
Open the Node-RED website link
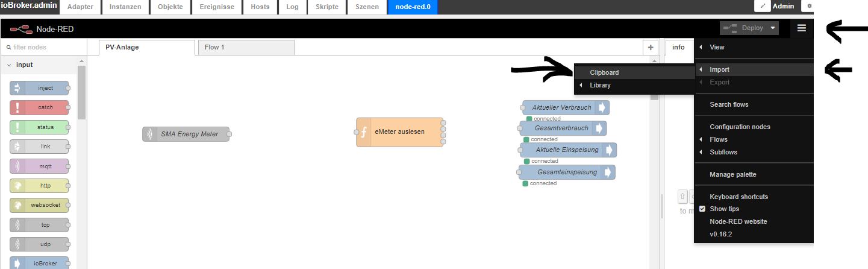(754, 221)
